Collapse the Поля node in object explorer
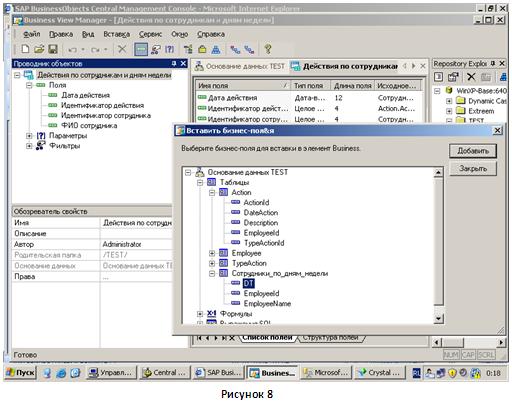 [x=29, y=85]
